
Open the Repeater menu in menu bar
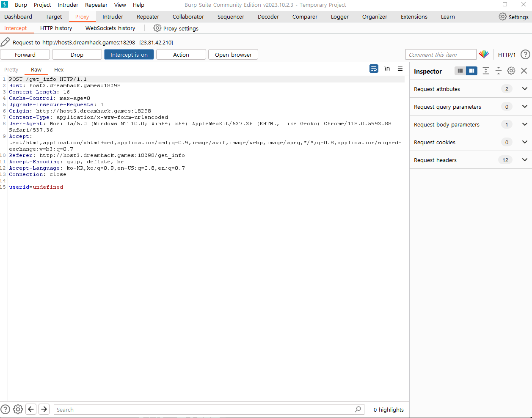tap(96, 5)
